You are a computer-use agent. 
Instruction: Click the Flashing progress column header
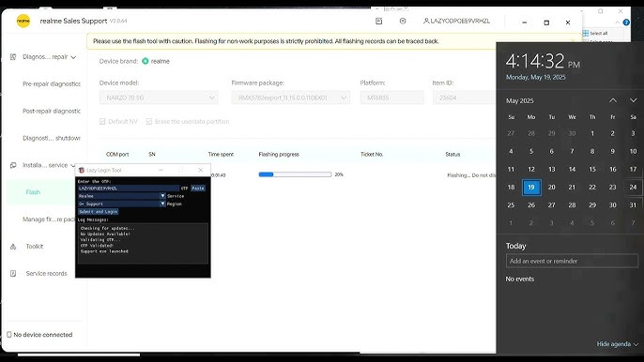coord(279,155)
